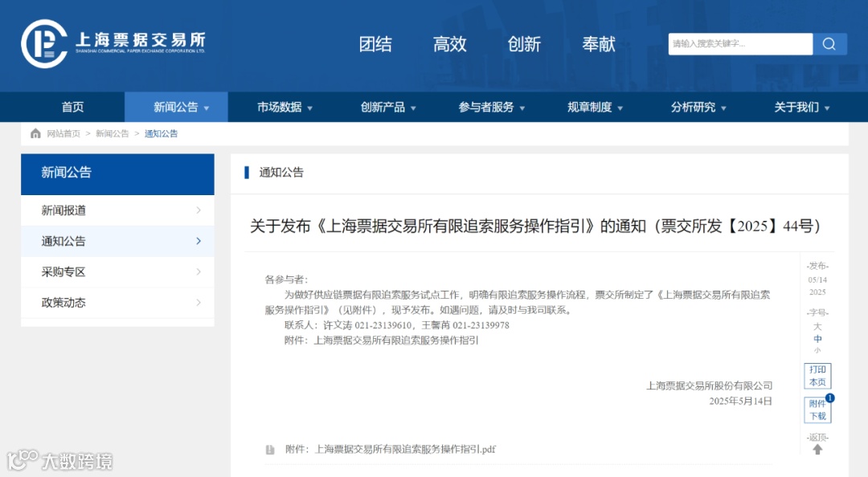Viewport: 868px width, 477px height.
Task: Expand the 分析研究 dropdown arrow
Action: coord(723,108)
